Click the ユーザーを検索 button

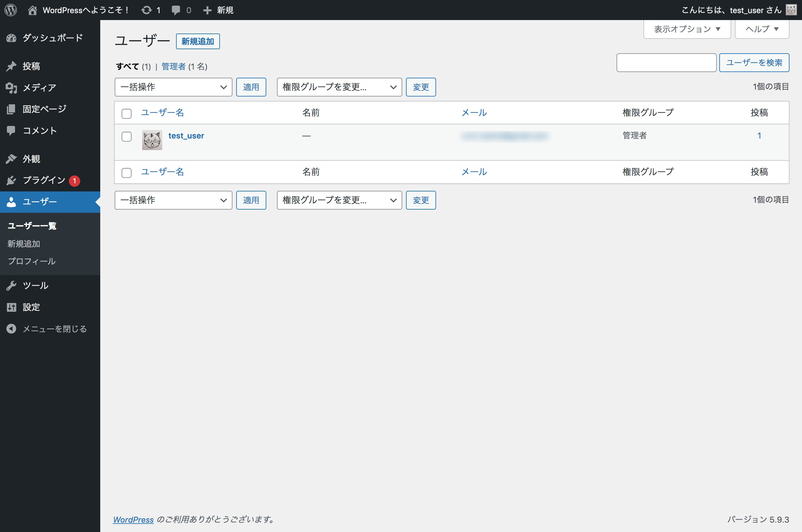[754, 63]
